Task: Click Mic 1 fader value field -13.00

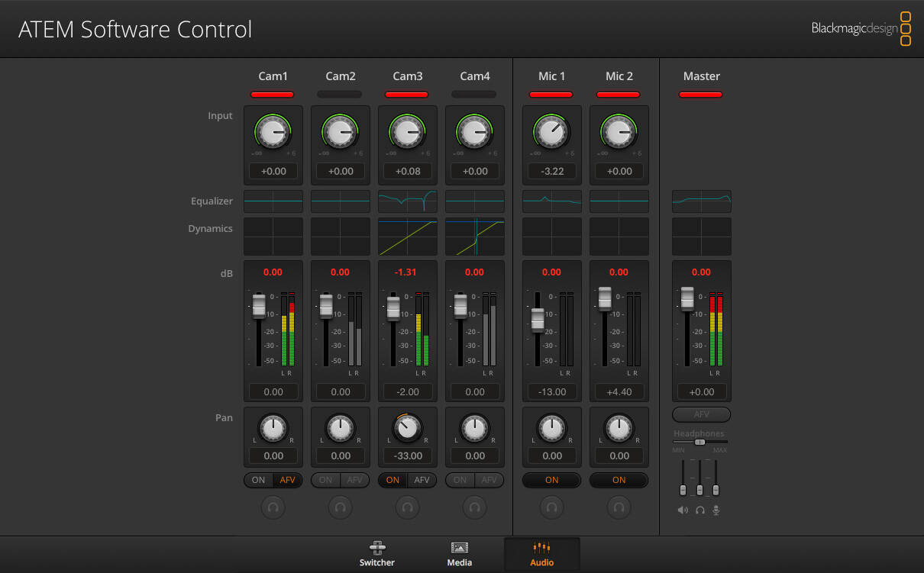Action: click(x=552, y=391)
